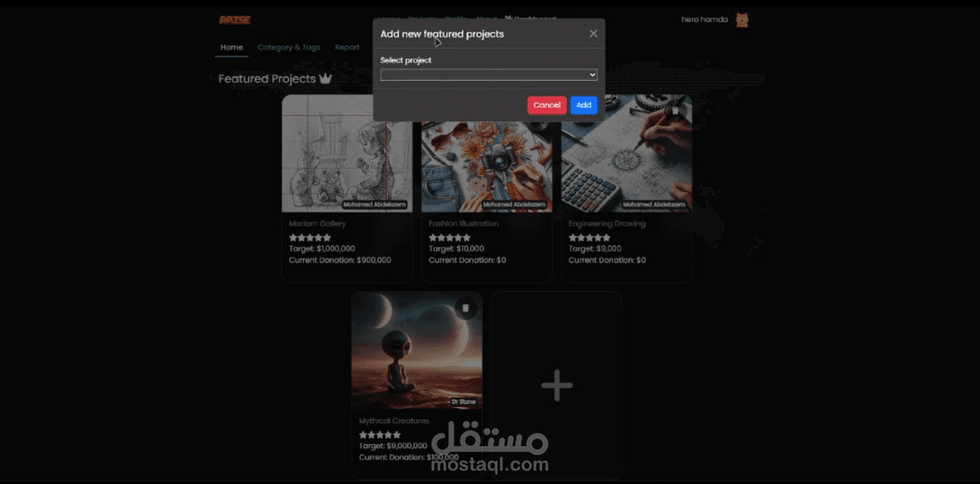
Task: Open the hero hamda avatar icon
Action: coord(742,20)
